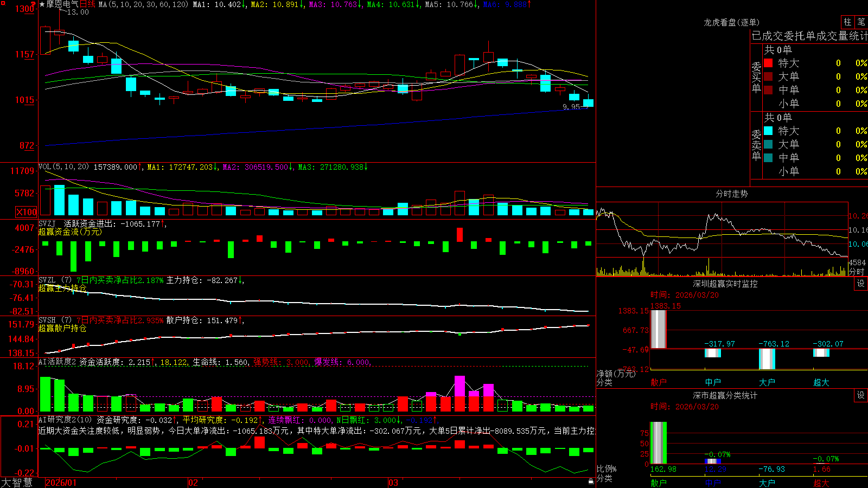Switch order view to 柱 (bar) mode
This screenshot has height=488, width=868.
[x=847, y=22]
